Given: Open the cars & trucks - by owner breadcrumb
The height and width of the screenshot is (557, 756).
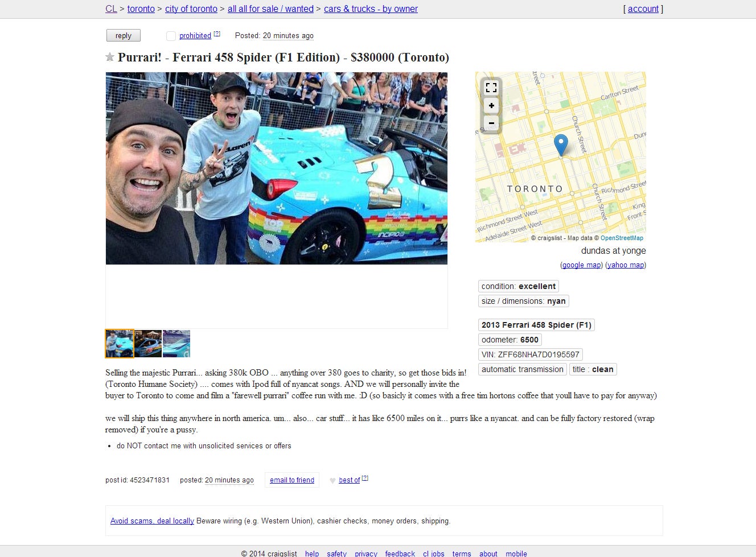Looking at the screenshot, I should point(371,9).
